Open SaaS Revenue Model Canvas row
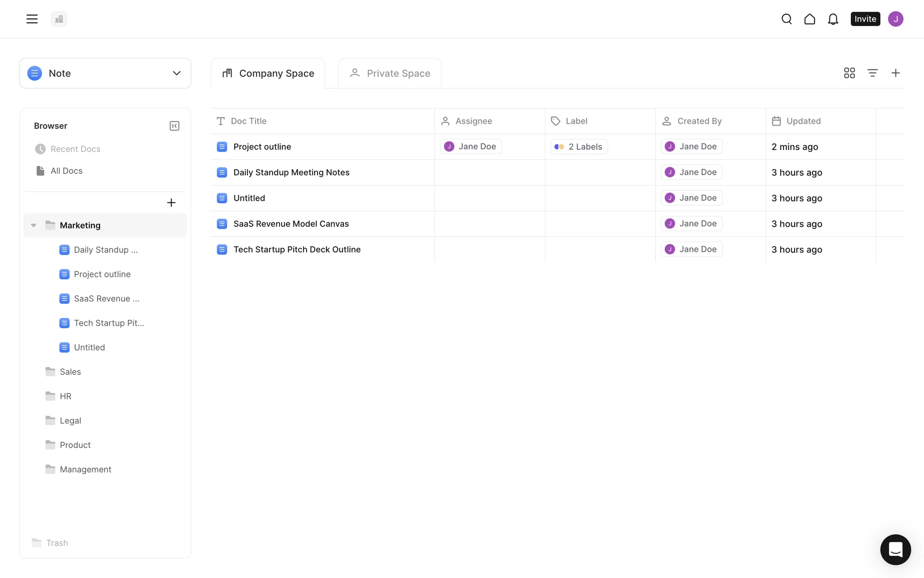 coord(291,223)
